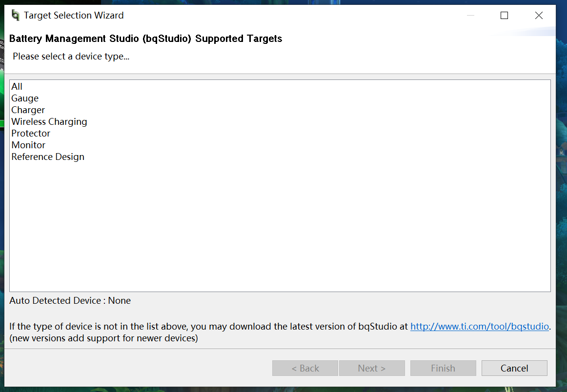The height and width of the screenshot is (392, 567).
Task: Click the Cancel button
Action: click(x=514, y=368)
